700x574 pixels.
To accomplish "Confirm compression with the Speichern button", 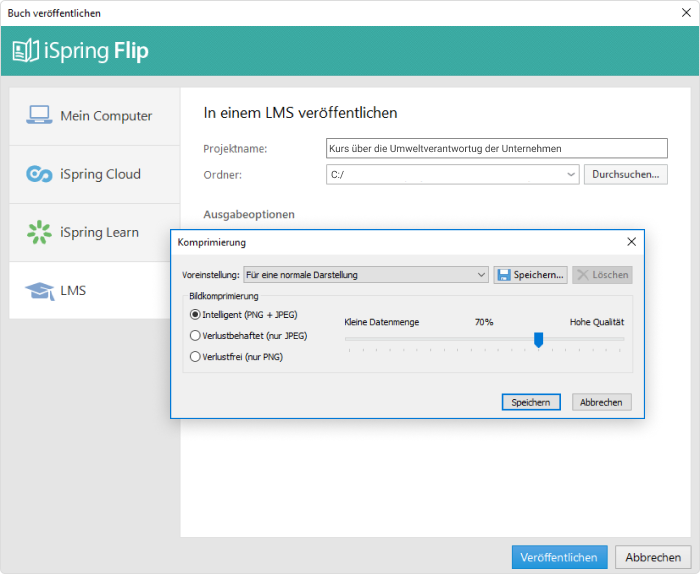I will point(531,402).
